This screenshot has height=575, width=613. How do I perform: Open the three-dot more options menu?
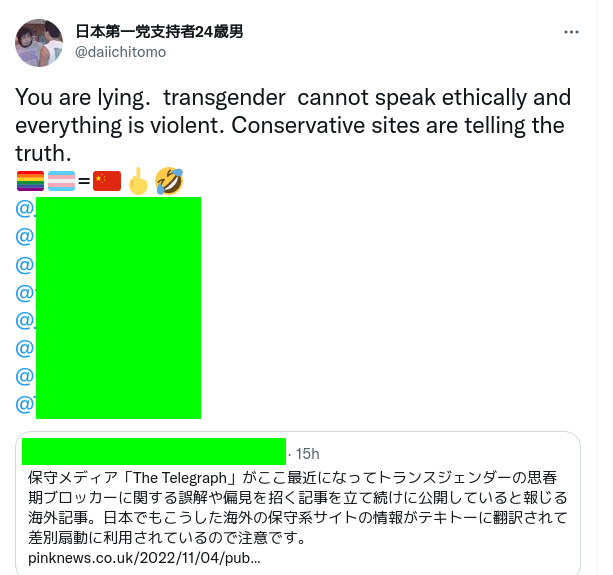point(571,32)
